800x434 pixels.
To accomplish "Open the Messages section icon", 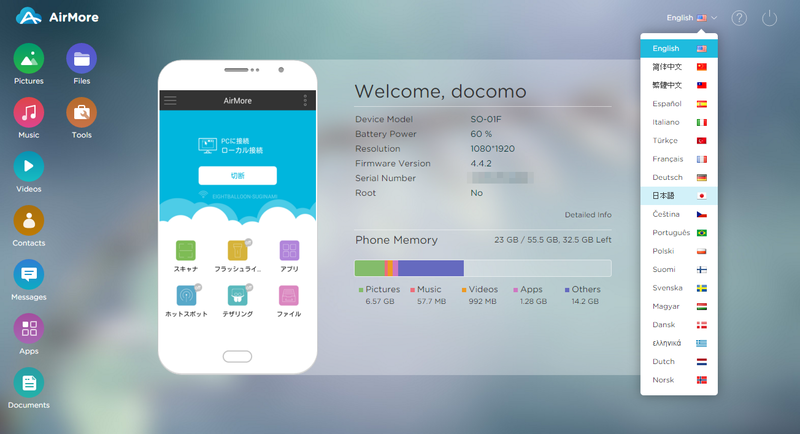I will [x=29, y=275].
